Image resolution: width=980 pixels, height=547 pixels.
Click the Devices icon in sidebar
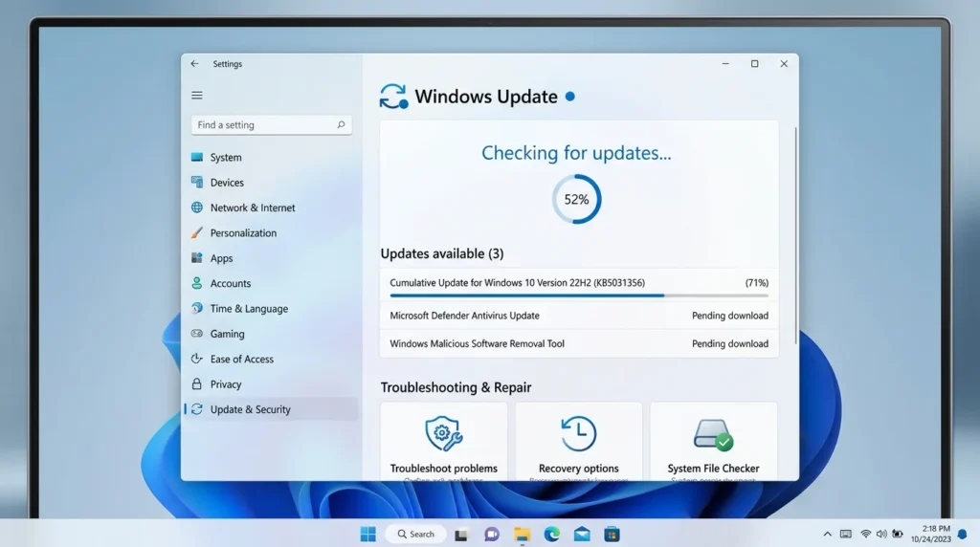pos(197,182)
